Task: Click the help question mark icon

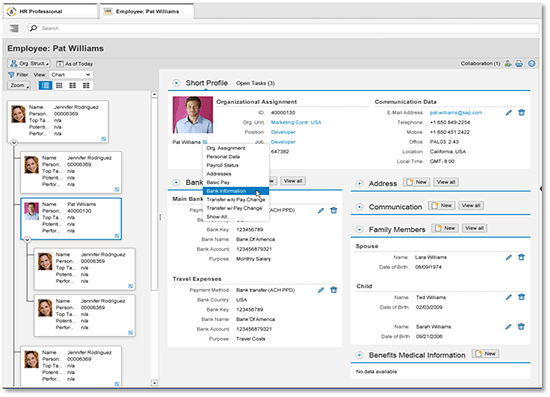Action: coord(532,63)
